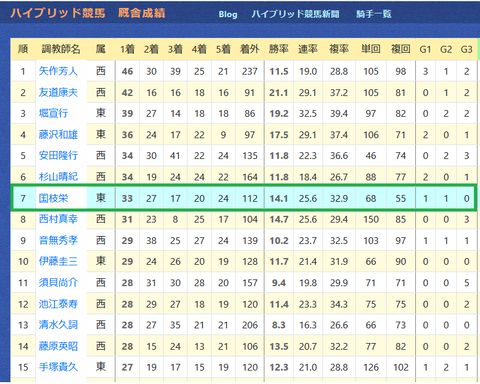The width and height of the screenshot is (480, 384).
Task: Sort by the 2着 column header
Action: (151, 49)
